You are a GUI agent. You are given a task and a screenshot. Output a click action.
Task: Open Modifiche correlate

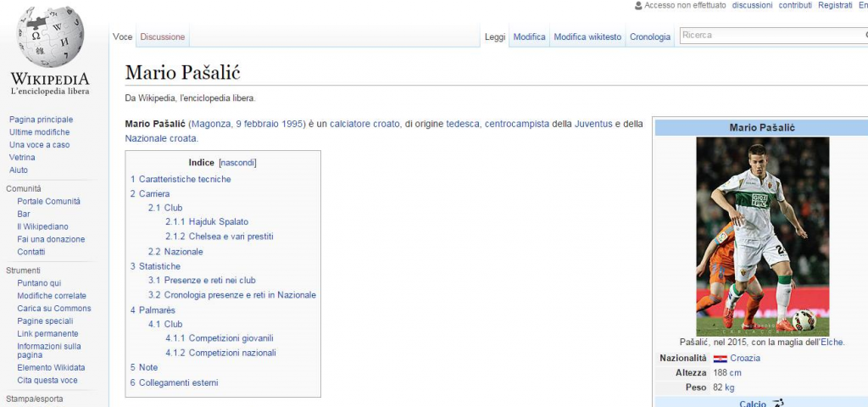52,296
